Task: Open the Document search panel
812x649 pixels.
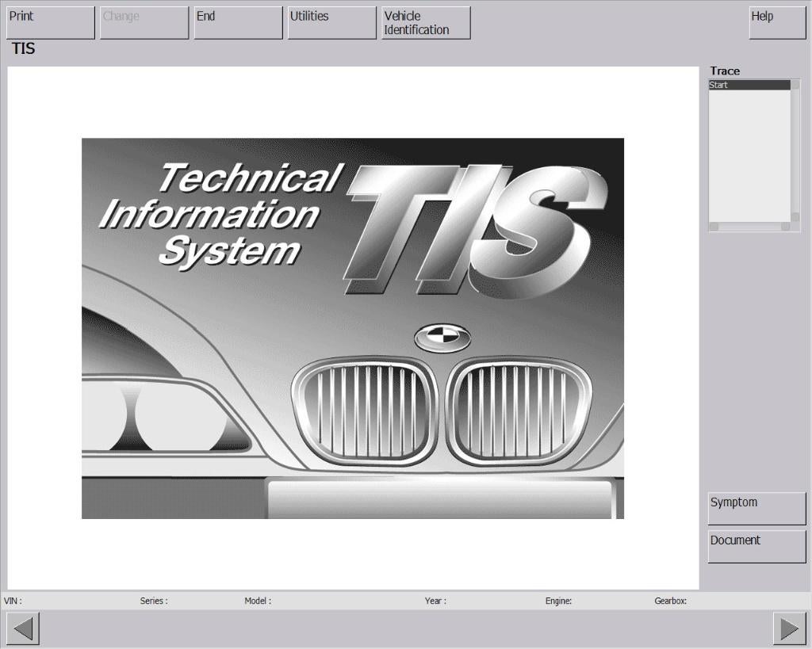Action: 755,545
